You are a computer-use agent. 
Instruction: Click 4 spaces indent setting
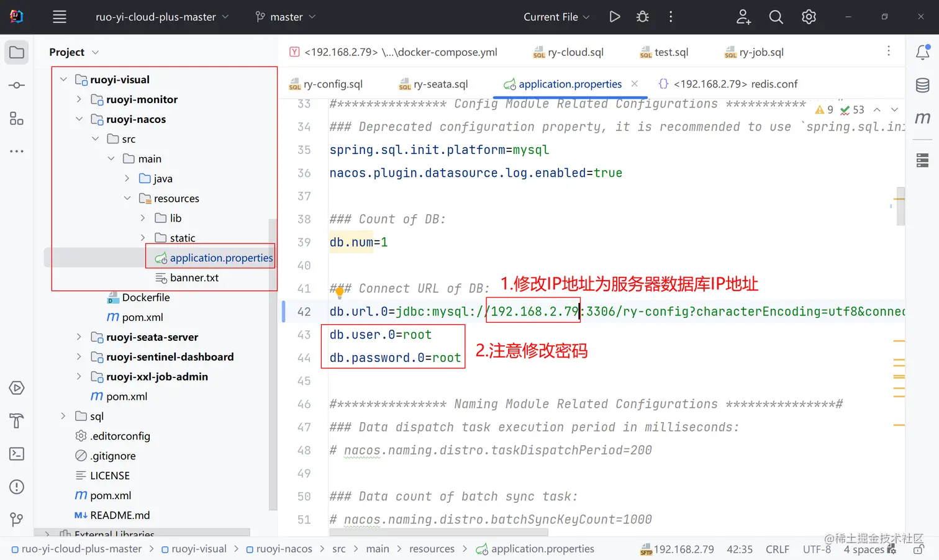(x=864, y=549)
